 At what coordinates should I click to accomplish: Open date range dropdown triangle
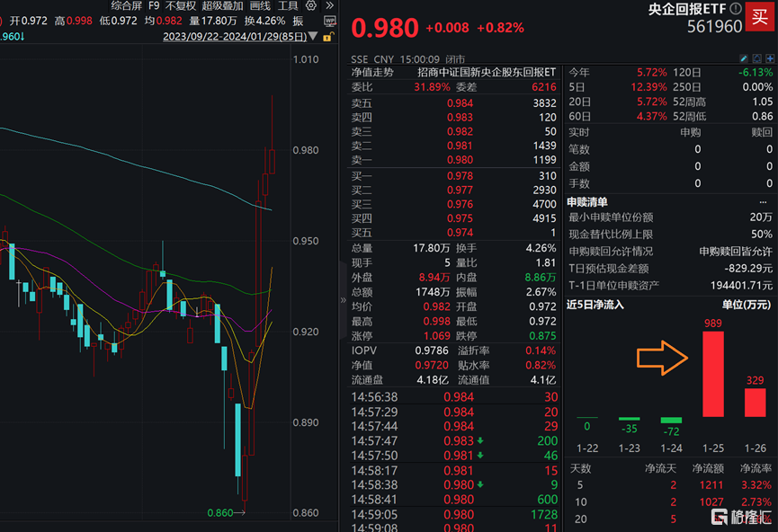pyautogui.click(x=313, y=36)
